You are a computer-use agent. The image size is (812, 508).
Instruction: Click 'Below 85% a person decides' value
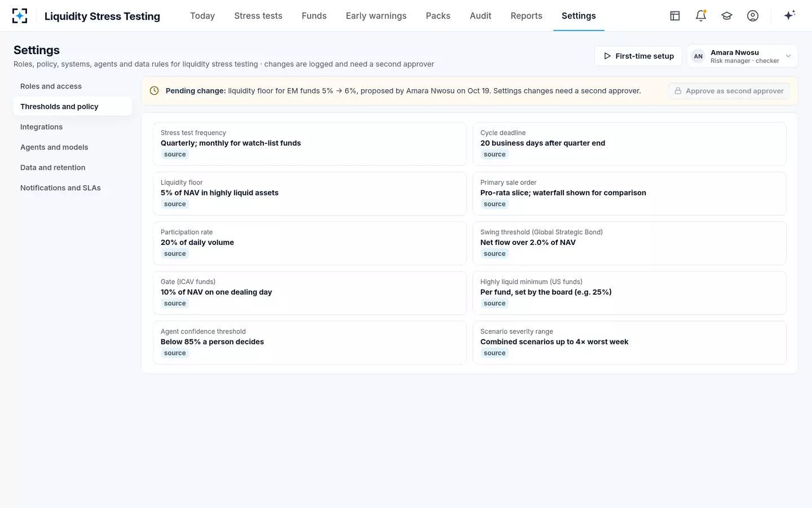coord(212,342)
